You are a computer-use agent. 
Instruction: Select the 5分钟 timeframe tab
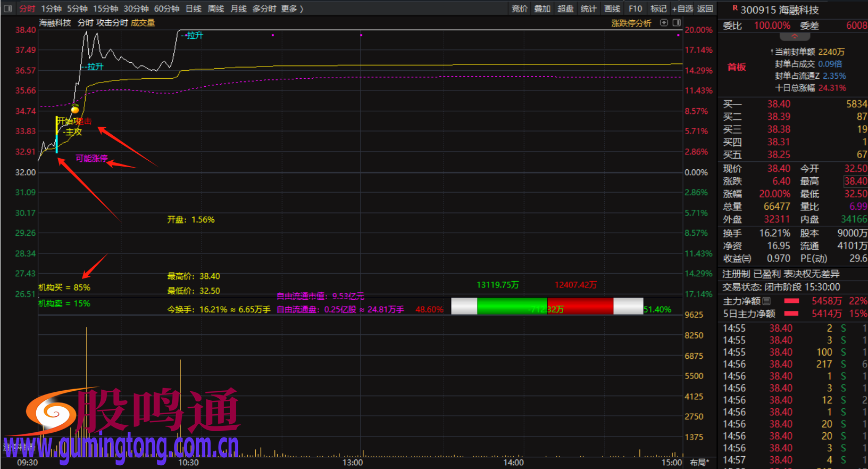77,9
